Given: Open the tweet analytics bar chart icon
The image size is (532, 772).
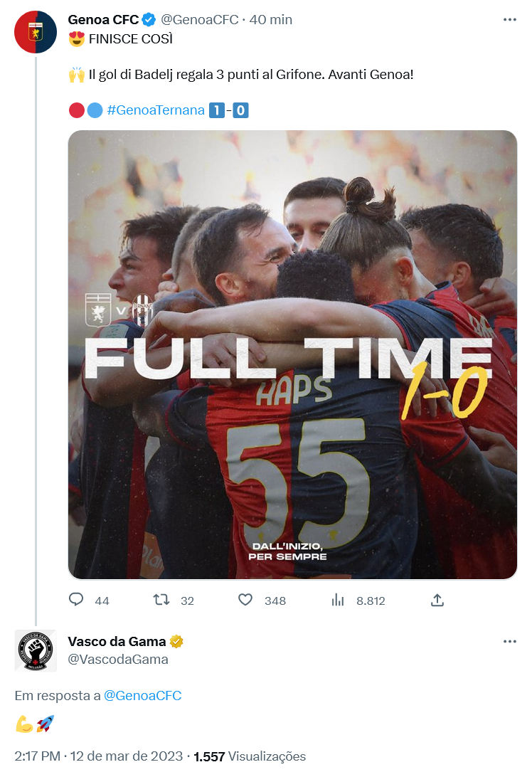Looking at the screenshot, I should [x=338, y=600].
